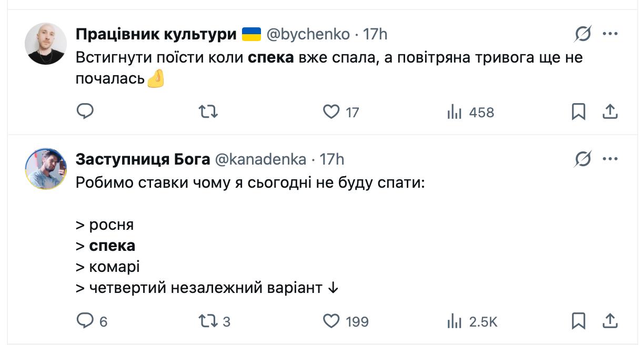The height and width of the screenshot is (345, 644).
Task: Reply to the @bychenko tweet
Action: point(85,111)
